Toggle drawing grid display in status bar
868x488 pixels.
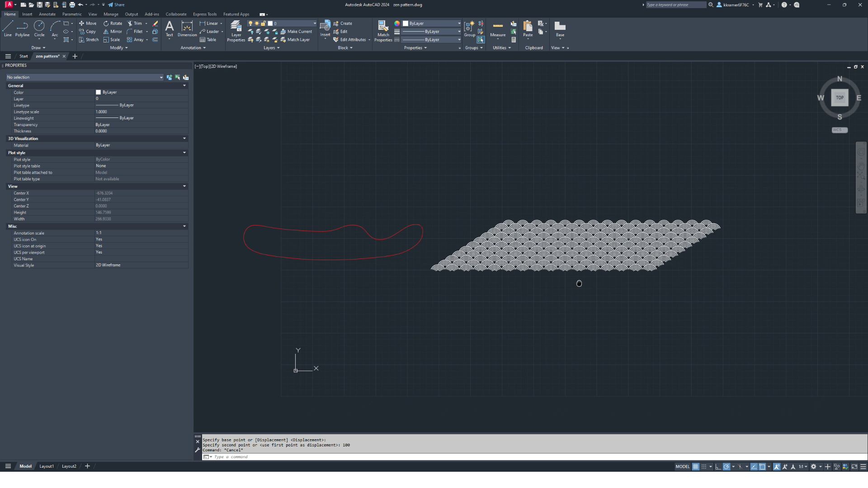[x=696, y=467]
